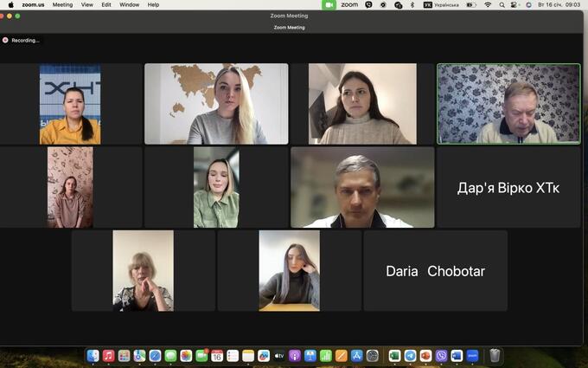Open the Meeting menu

pyautogui.click(x=62, y=4)
